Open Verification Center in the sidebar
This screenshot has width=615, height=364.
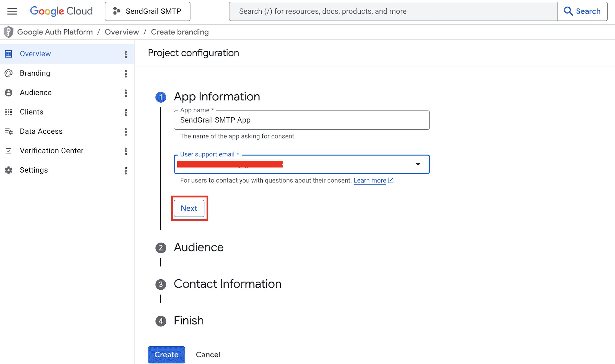tap(67, 151)
